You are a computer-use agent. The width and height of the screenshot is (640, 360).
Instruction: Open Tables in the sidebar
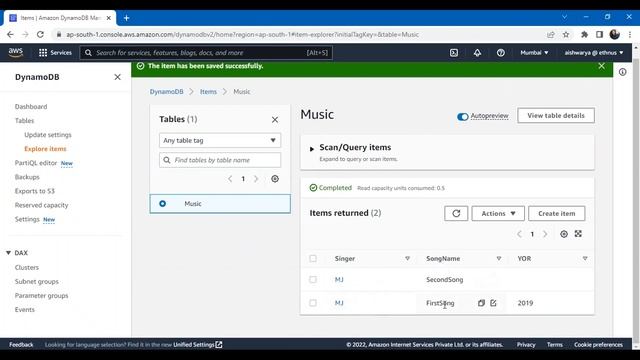[24, 121]
